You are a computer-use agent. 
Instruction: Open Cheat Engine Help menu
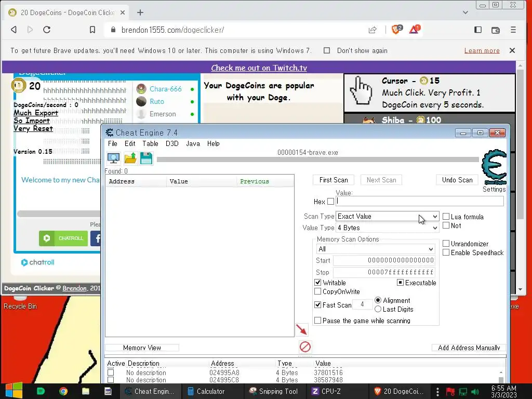coord(214,143)
